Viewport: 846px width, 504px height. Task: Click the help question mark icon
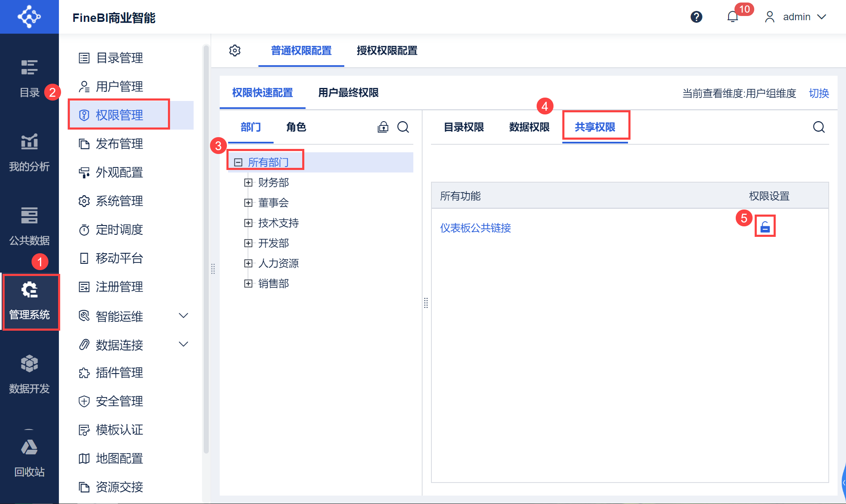tap(696, 17)
